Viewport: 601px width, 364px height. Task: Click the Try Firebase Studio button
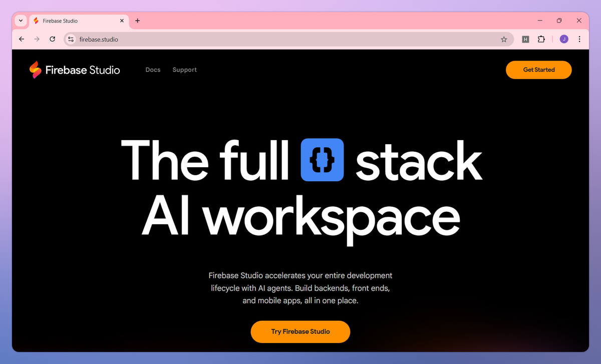pyautogui.click(x=300, y=331)
